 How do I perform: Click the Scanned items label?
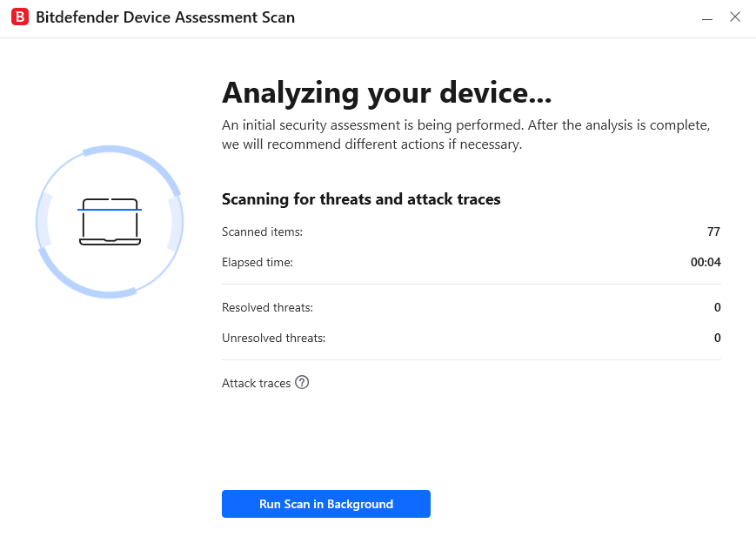click(262, 231)
